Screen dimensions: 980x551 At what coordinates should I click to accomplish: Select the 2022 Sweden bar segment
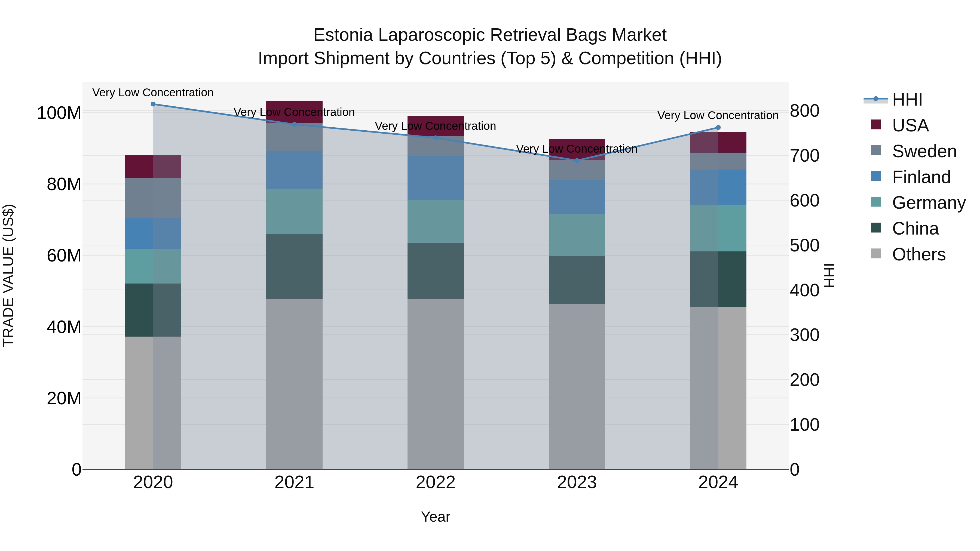[x=436, y=146]
